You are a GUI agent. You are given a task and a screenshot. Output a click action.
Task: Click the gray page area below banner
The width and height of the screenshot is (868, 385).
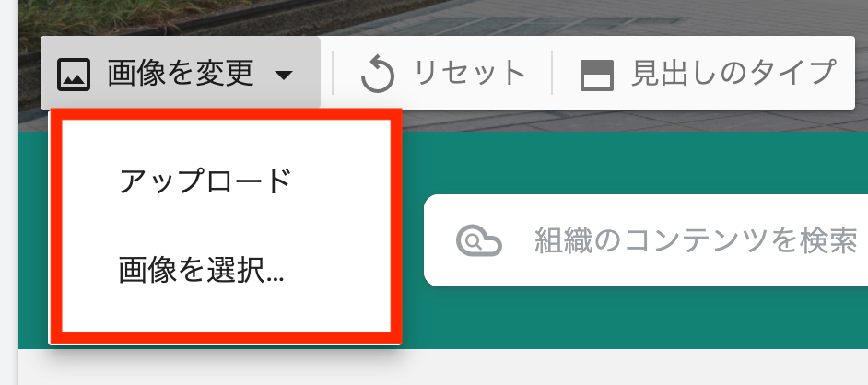(x=443, y=367)
